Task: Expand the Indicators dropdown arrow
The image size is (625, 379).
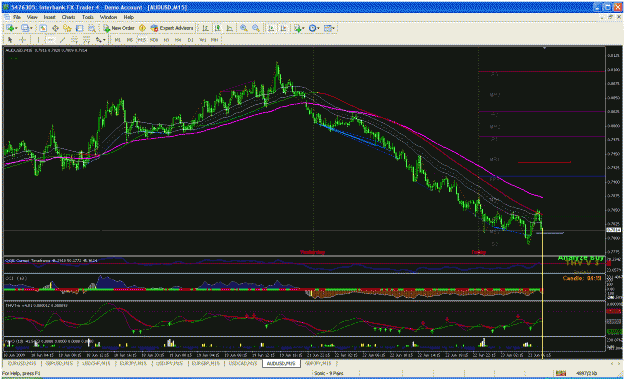Action: coord(303,28)
